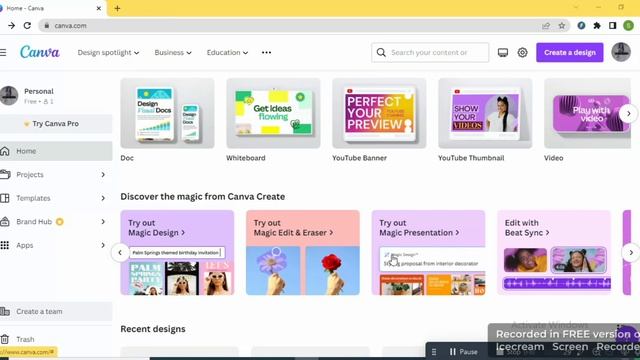Expand the Apps chevron arrow
Screen dimensions: 640x360
[x=103, y=245]
